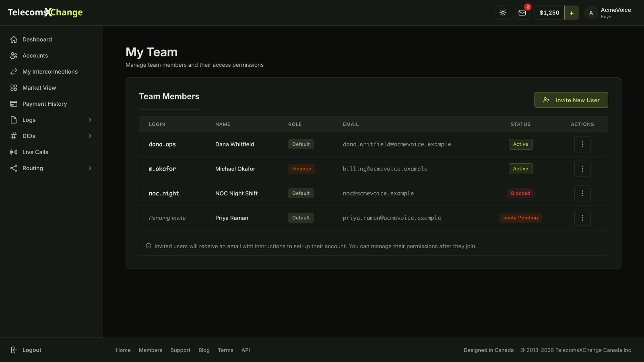Click email billing@acmevoice.example
The image size is (644, 362).
click(385, 169)
